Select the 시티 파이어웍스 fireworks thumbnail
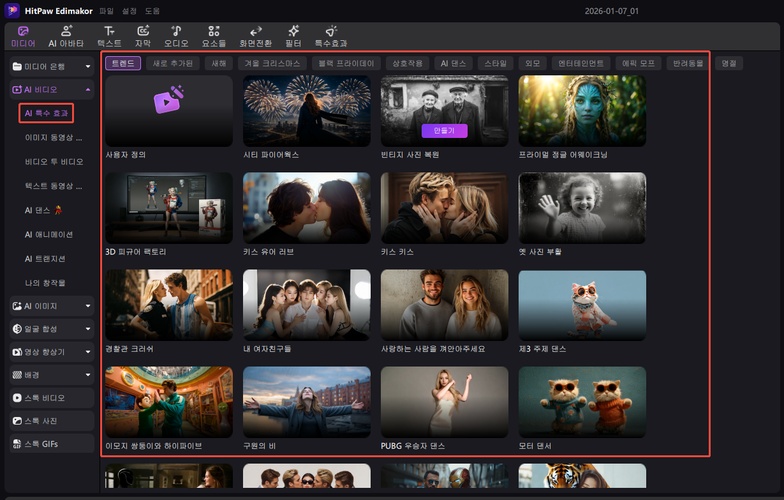784x500 pixels. click(x=306, y=110)
